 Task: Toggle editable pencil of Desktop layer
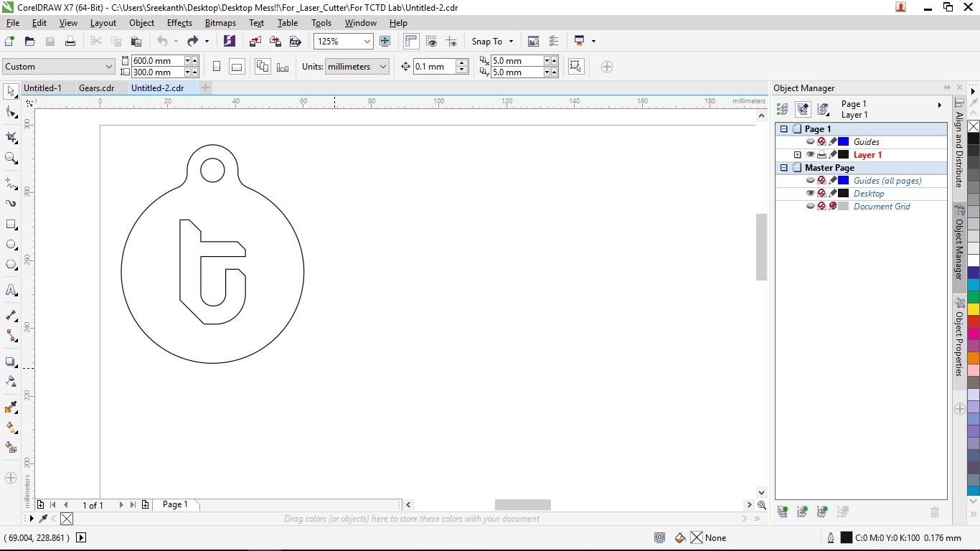[833, 194]
